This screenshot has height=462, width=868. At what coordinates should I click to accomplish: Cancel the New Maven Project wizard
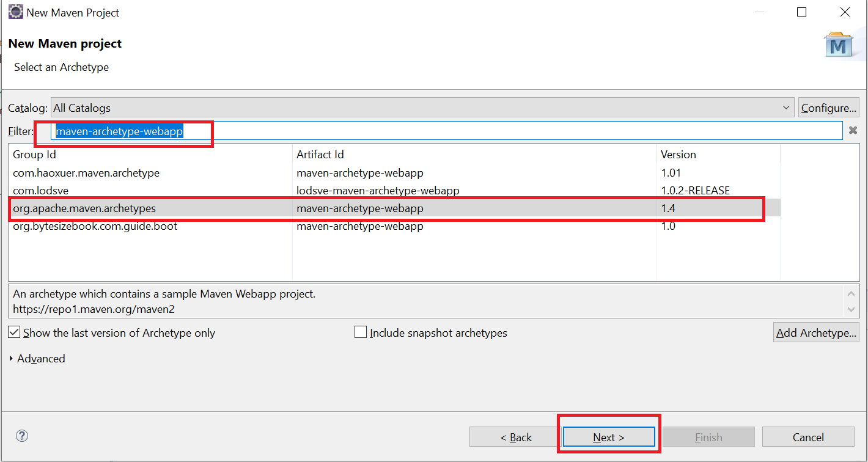click(807, 437)
